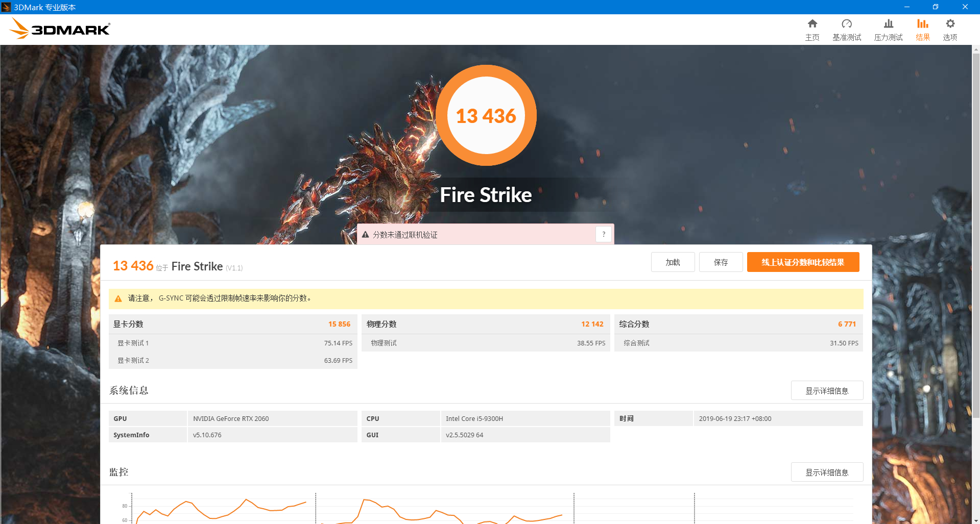Screen dimensions: 980x524
Task: Click the 物理分数 12 142 value
Action: coord(592,324)
